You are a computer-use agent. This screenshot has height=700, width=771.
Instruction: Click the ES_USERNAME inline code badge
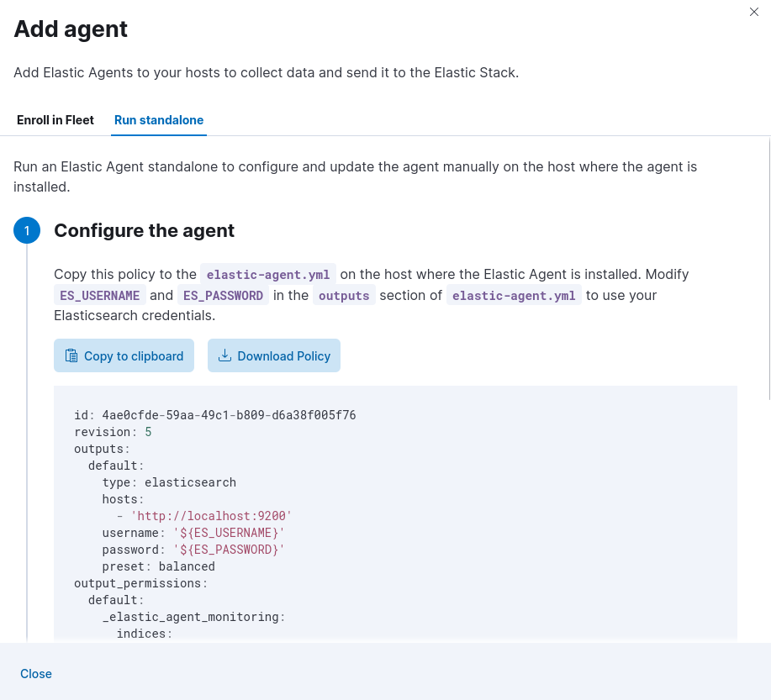pyautogui.click(x=100, y=296)
